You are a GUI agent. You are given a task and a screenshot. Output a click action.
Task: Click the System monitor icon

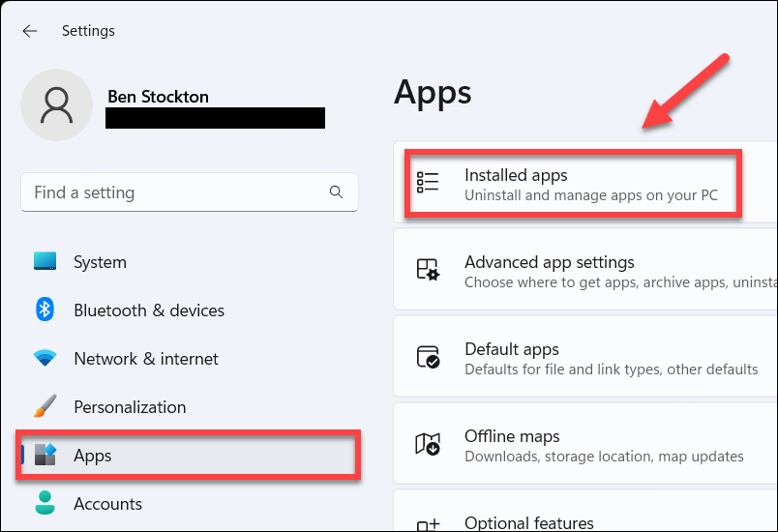point(45,262)
